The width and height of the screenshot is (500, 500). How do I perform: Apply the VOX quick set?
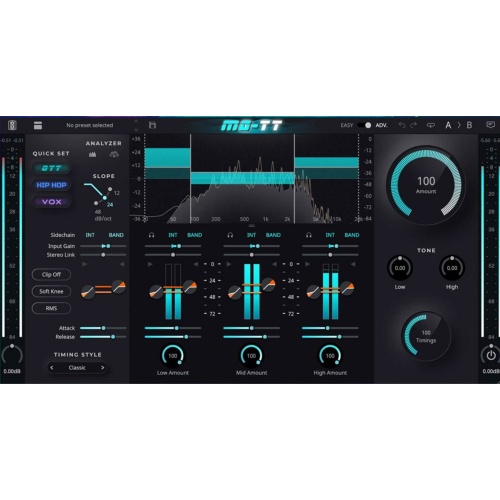tap(51, 202)
